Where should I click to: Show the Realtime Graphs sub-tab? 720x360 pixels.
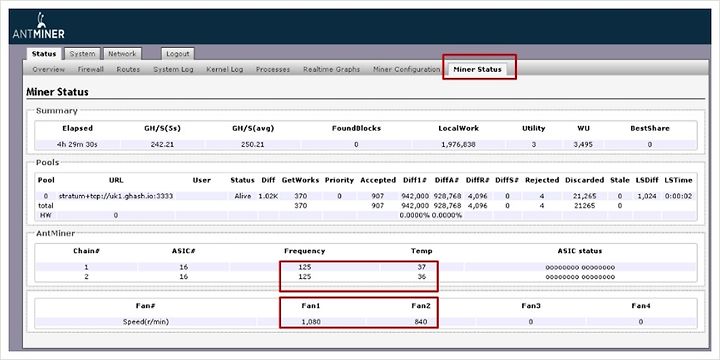332,69
